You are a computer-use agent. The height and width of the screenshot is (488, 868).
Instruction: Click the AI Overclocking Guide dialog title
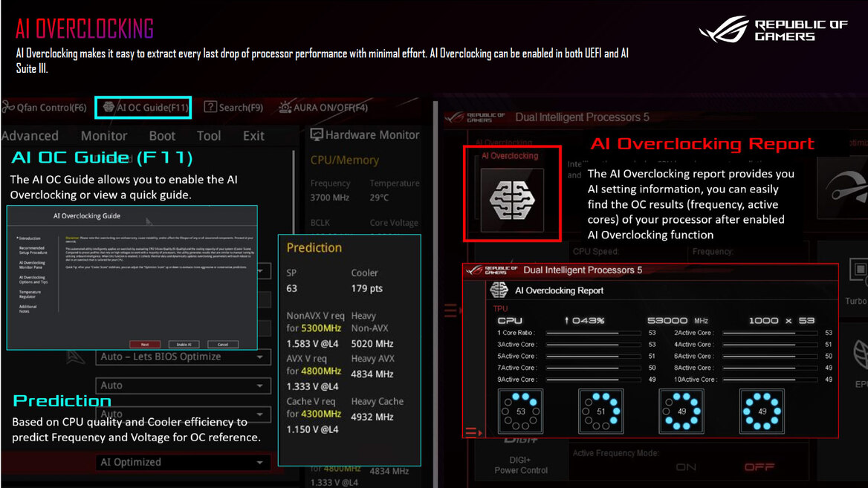pyautogui.click(x=86, y=216)
